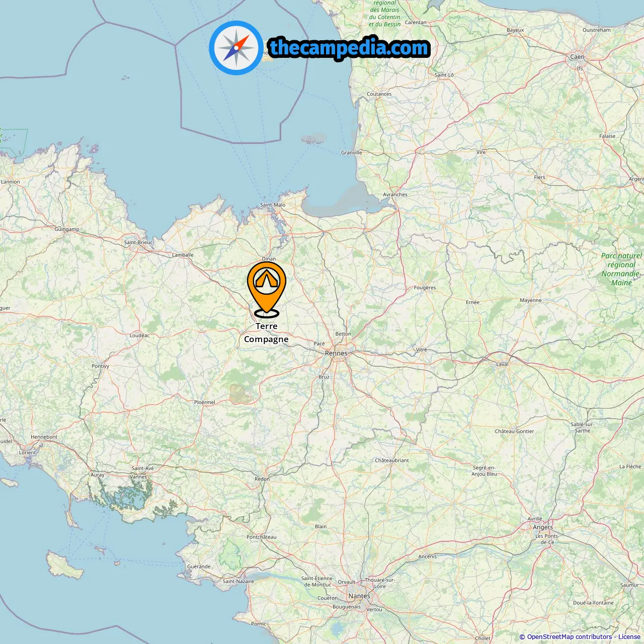Click the Angers city label
Viewport: 644px width, 644px height.
(543, 527)
